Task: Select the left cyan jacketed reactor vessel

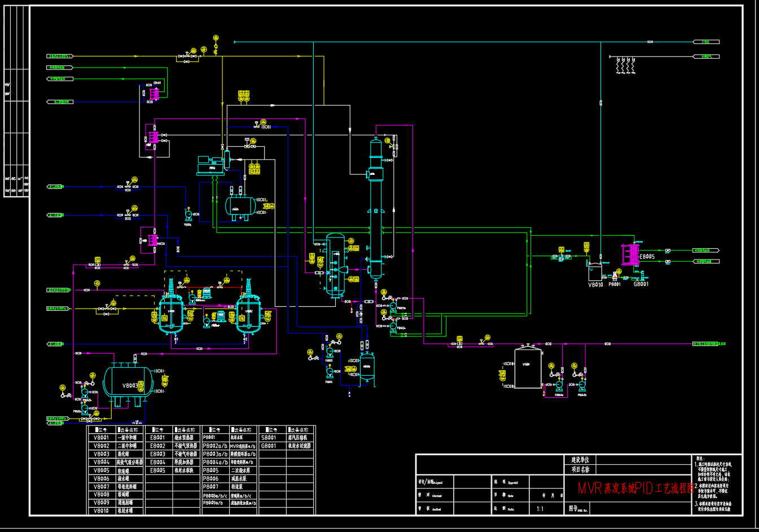Action: pyautogui.click(x=170, y=314)
